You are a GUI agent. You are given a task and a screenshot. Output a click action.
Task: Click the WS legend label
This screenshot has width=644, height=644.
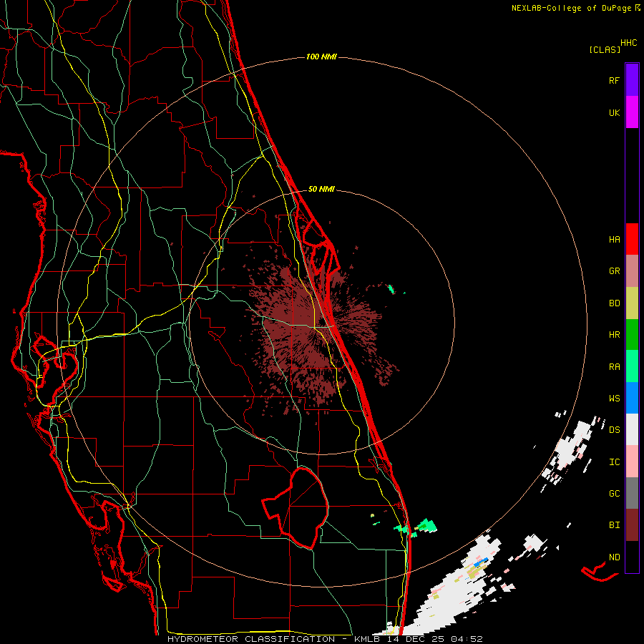pyautogui.click(x=614, y=399)
